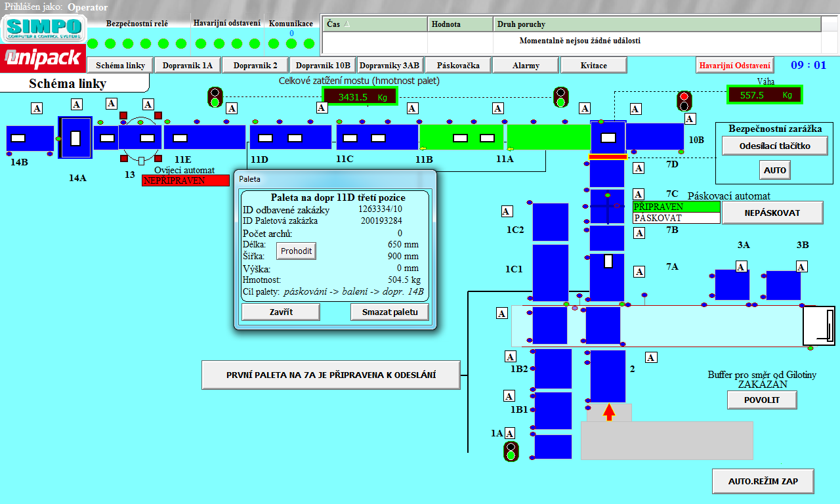Click the 3431.5 Kg bridge load display
The width and height of the screenshot is (840, 504).
360,96
